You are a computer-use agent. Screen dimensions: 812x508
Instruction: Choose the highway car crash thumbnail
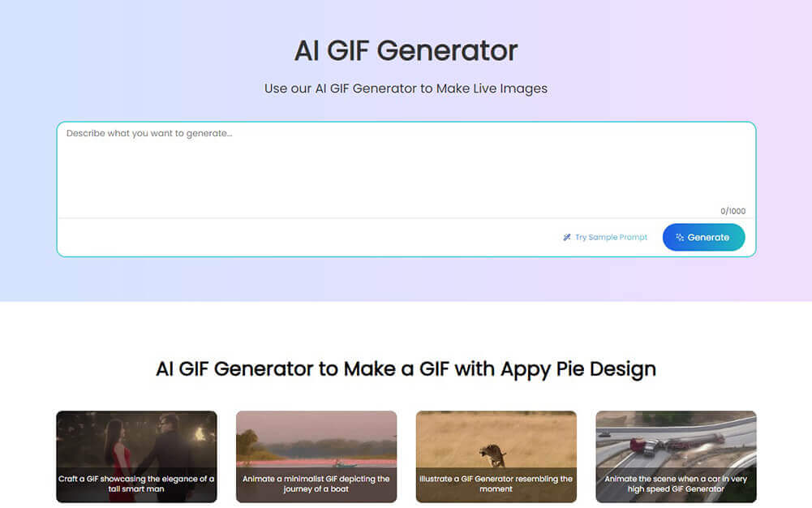(676, 438)
